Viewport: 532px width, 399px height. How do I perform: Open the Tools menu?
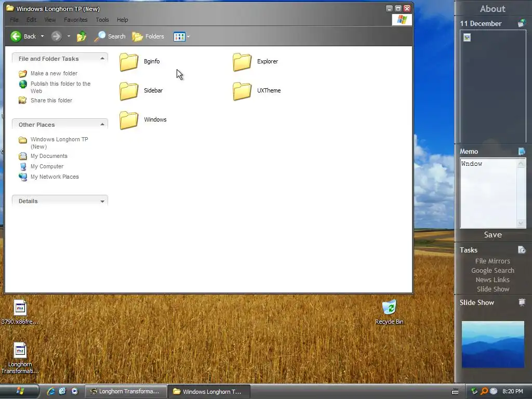click(102, 20)
